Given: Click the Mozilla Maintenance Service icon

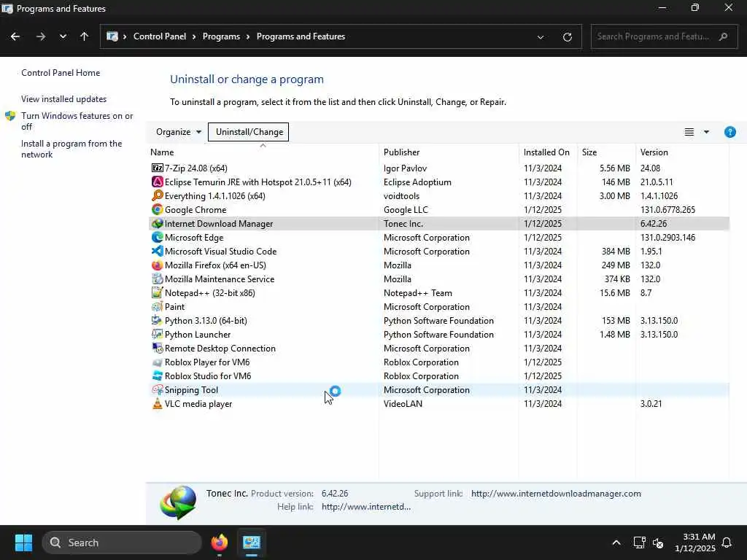Looking at the screenshot, I should pos(158,279).
